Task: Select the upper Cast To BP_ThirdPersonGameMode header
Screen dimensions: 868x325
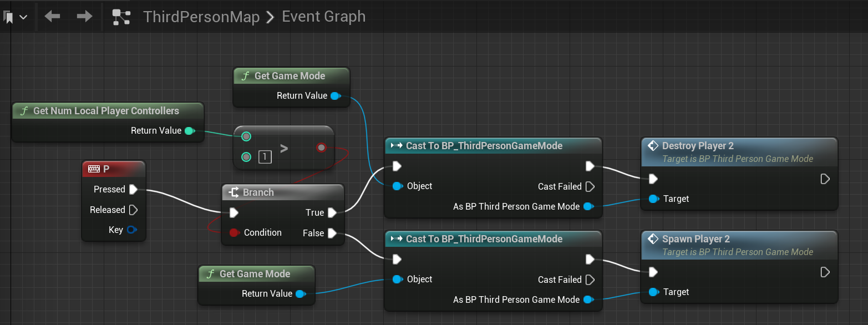Action: (493, 146)
